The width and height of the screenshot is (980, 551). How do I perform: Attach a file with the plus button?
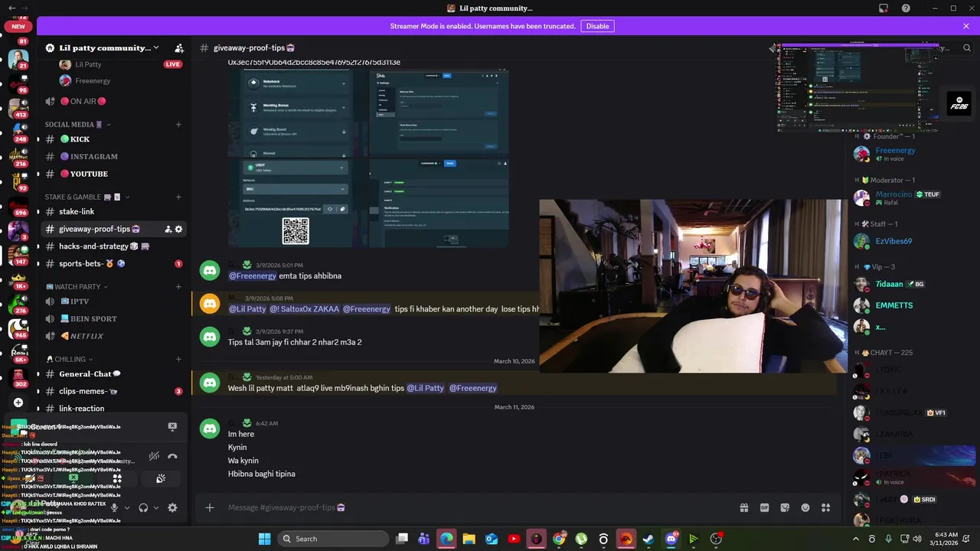(x=209, y=507)
